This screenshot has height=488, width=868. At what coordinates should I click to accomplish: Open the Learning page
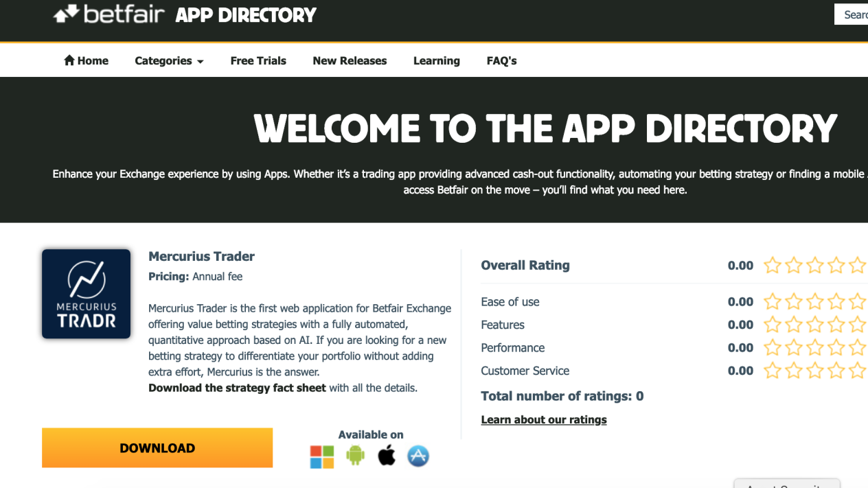tap(437, 60)
